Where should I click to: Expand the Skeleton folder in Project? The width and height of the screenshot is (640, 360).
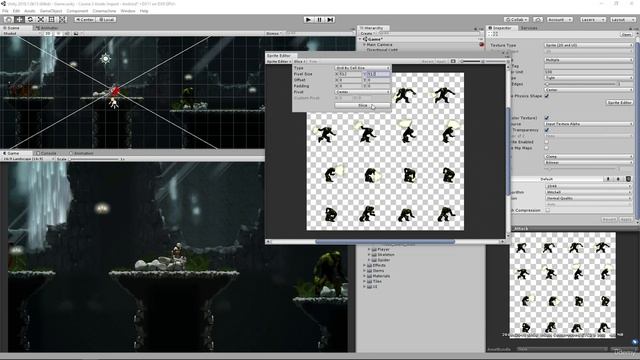tap(369, 255)
